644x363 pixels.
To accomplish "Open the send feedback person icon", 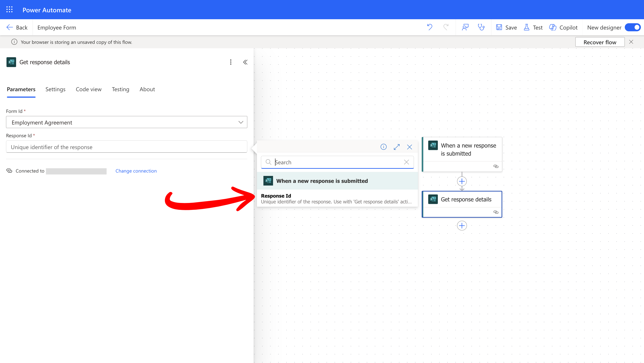I will pos(465,27).
